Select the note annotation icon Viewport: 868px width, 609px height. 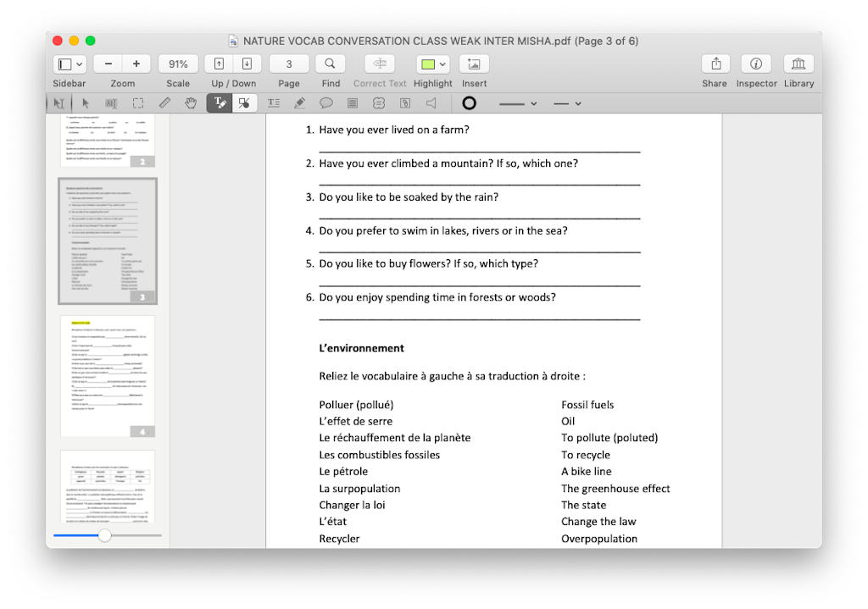click(352, 102)
